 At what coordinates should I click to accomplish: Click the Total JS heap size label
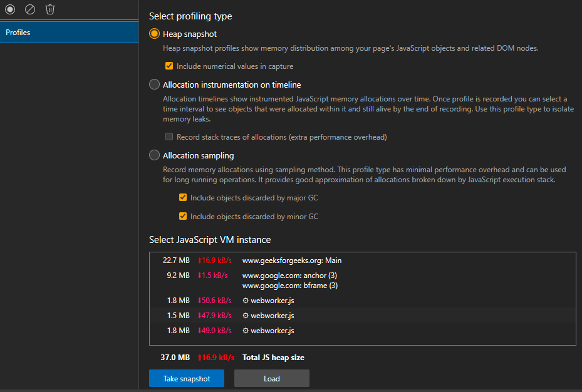pyautogui.click(x=273, y=358)
